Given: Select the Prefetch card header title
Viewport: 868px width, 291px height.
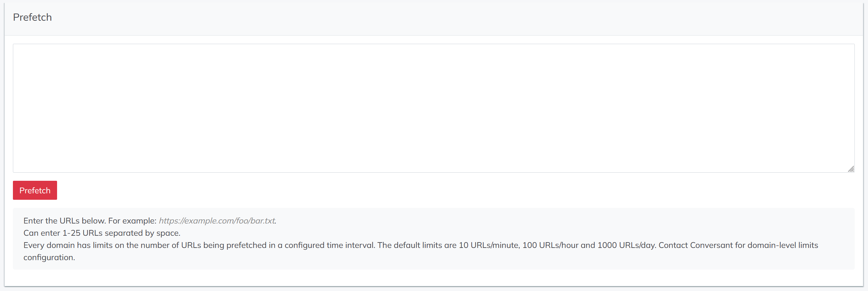Looking at the screenshot, I should click(32, 17).
